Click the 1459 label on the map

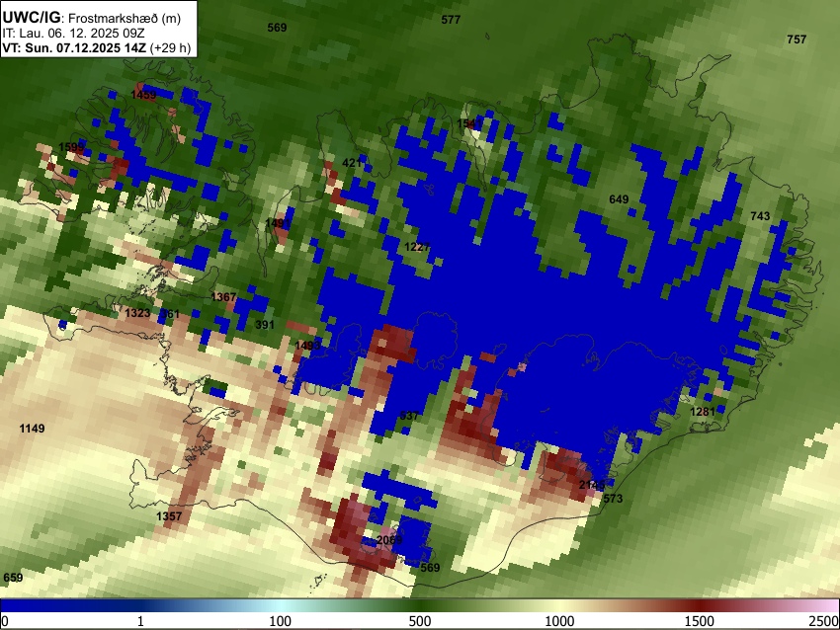tap(143, 95)
